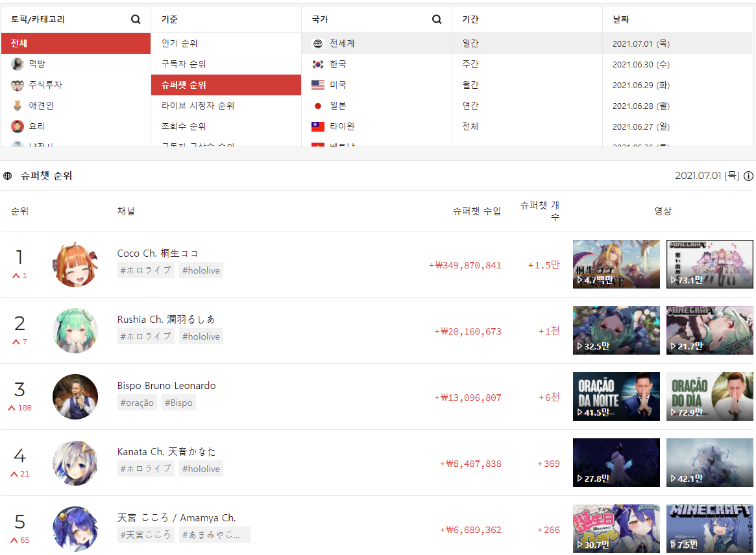Play ORAÇÃO DA NOITE video thumbnail
Screen dimensions: 756x555
(616, 396)
